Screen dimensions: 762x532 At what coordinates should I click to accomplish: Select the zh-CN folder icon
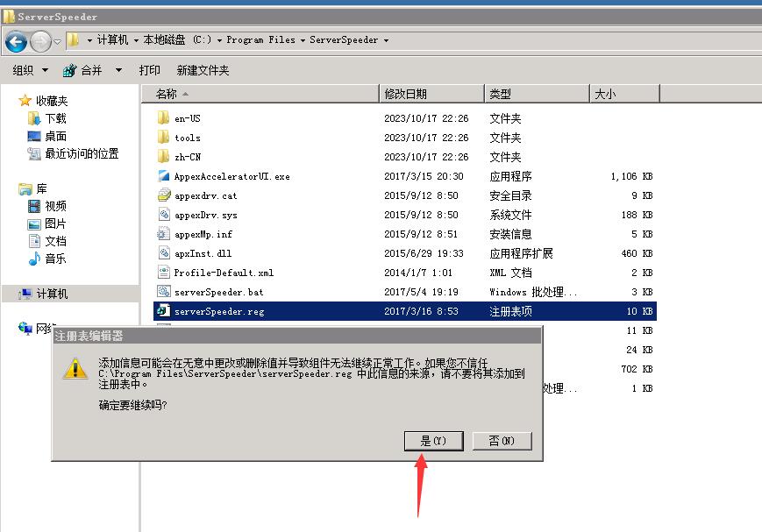coord(163,157)
